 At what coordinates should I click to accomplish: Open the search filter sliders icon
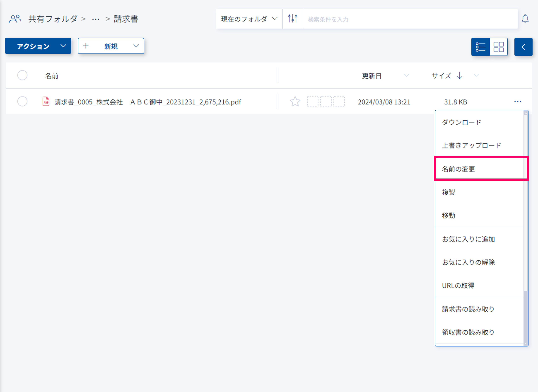(x=292, y=19)
